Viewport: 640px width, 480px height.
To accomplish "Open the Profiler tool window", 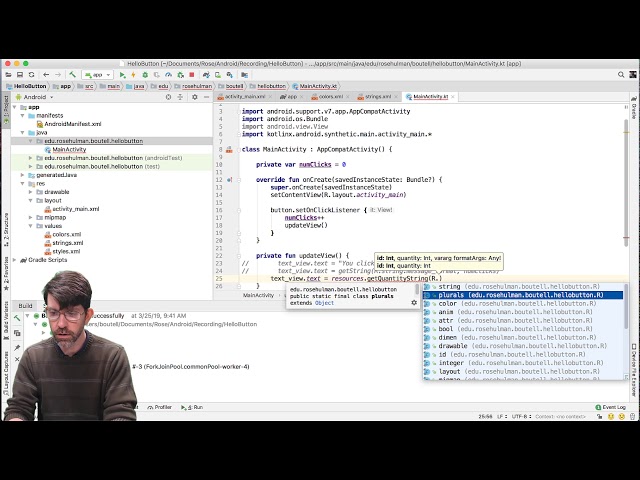I will (x=160, y=407).
